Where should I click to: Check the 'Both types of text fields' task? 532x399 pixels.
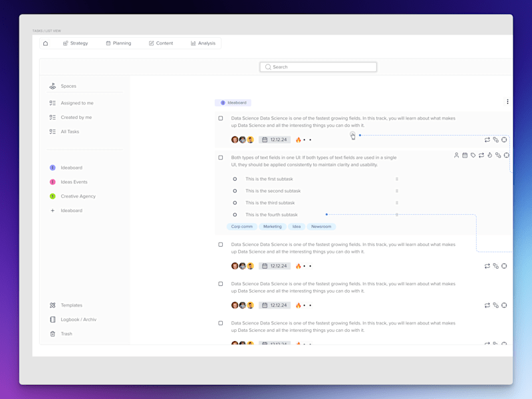pos(221,158)
